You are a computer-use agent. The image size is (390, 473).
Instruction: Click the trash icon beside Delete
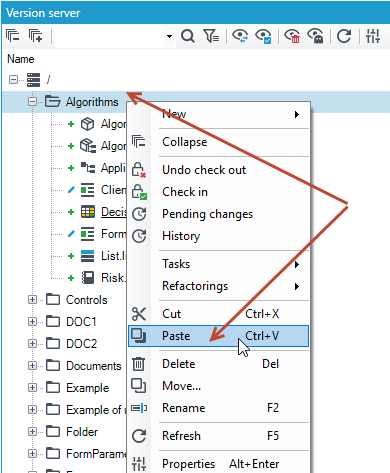(x=138, y=364)
